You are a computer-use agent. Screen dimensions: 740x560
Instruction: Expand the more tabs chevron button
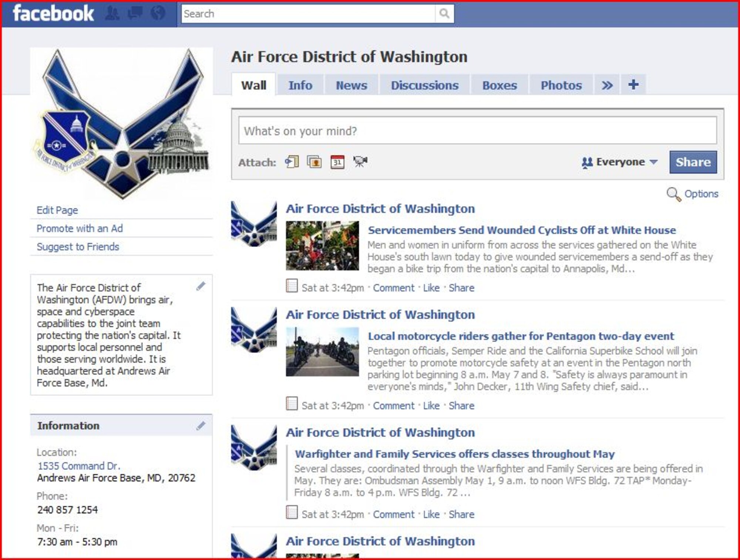tap(605, 80)
